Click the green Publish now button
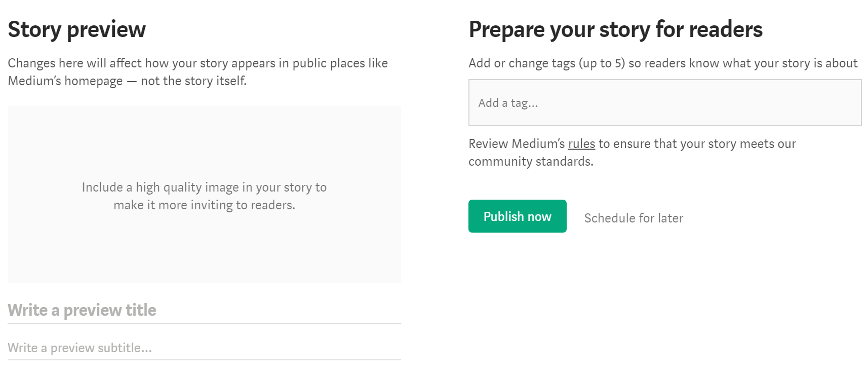This screenshot has width=868, height=375. pyautogui.click(x=517, y=216)
